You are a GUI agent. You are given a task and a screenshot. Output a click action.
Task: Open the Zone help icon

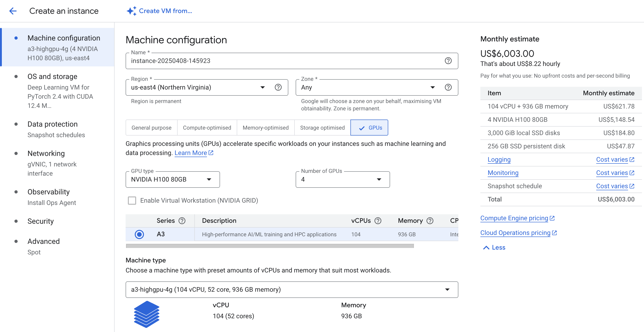point(448,87)
